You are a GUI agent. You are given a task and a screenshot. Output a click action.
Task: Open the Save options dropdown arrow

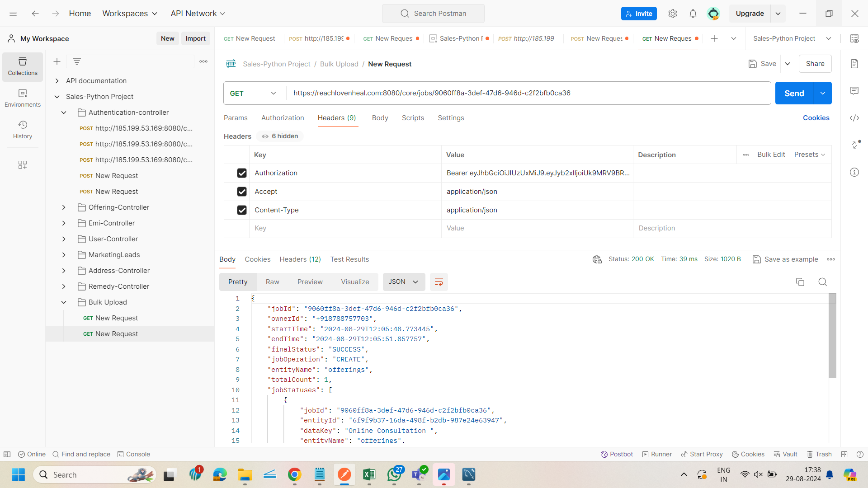point(788,64)
